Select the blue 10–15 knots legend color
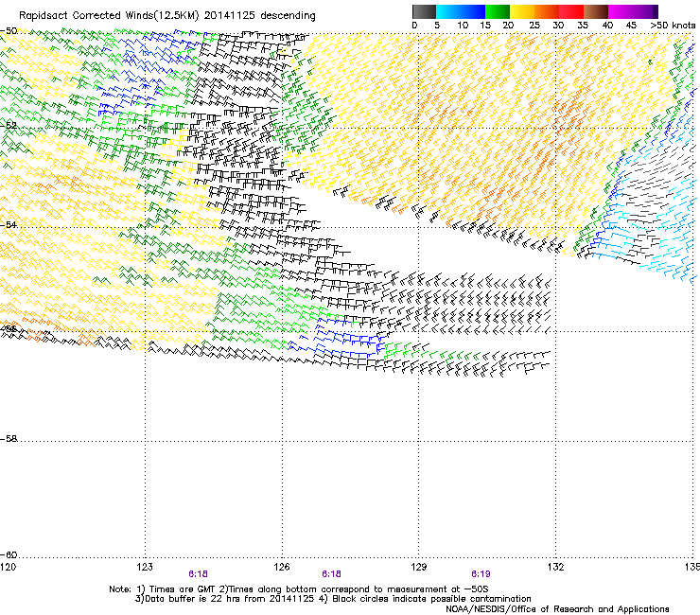Screen dimensions: 700x615 coord(473,11)
